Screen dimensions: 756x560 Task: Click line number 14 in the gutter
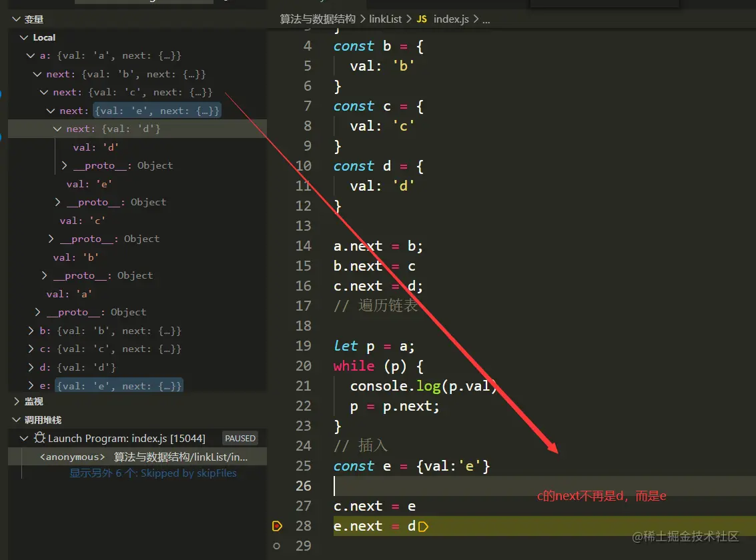[304, 246]
